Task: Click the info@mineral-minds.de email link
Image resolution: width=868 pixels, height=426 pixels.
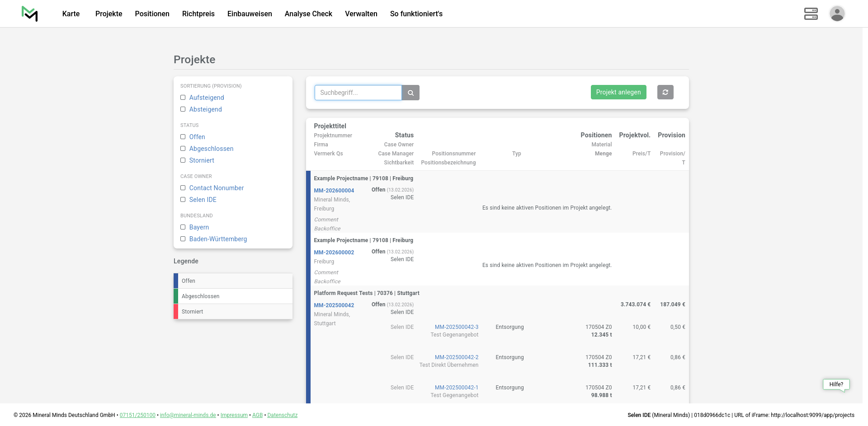Action: pos(188,415)
